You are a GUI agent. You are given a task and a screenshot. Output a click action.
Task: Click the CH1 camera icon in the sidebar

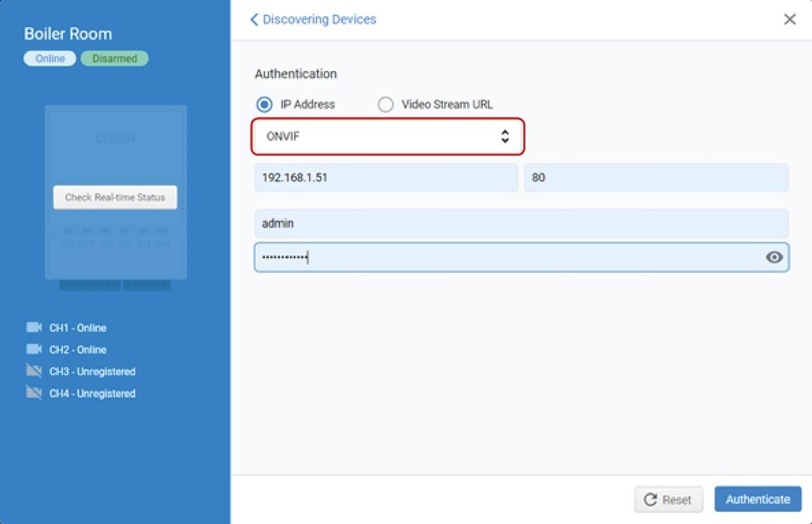pos(33,327)
